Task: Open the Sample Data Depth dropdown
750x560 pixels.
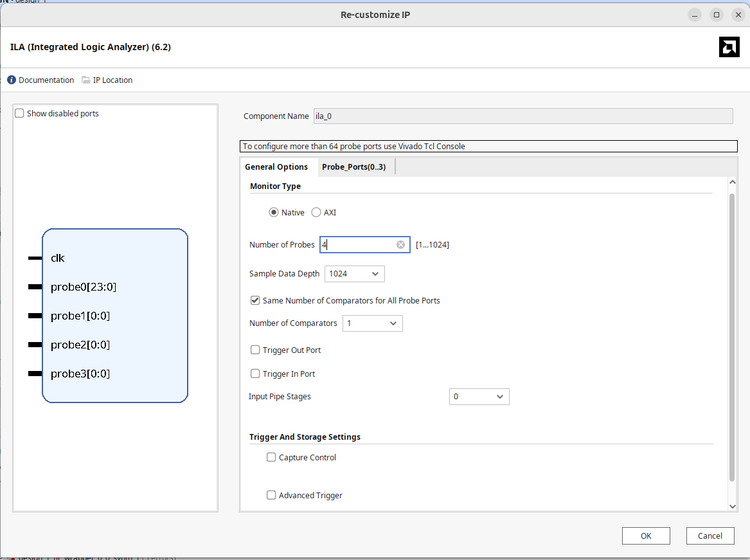Action: point(354,274)
